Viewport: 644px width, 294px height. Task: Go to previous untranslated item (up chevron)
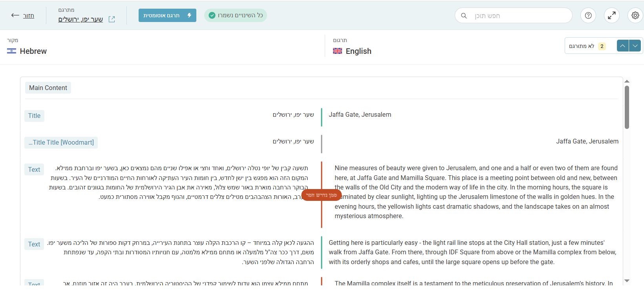[x=623, y=46]
